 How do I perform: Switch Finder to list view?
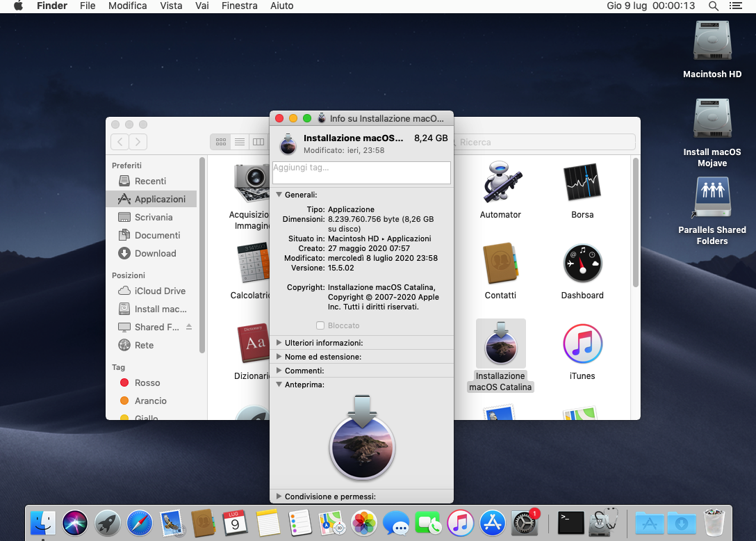pos(240,142)
